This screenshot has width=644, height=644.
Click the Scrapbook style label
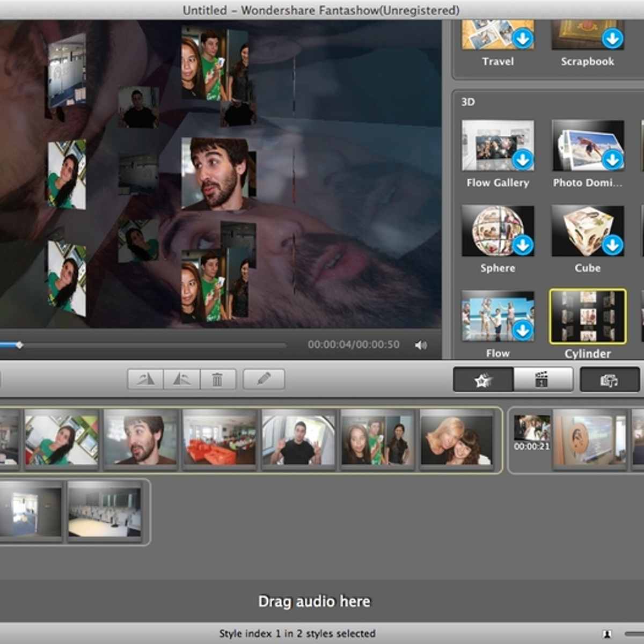[x=588, y=62]
